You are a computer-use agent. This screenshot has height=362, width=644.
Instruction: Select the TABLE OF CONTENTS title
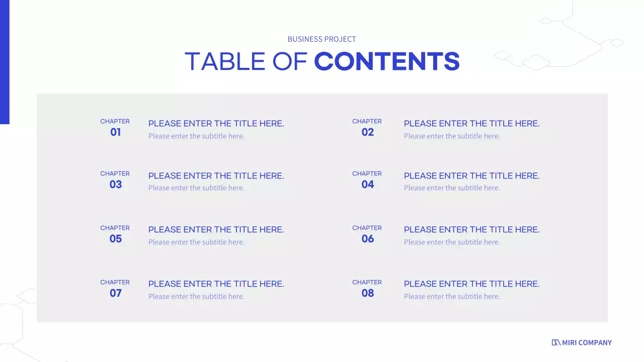click(322, 61)
